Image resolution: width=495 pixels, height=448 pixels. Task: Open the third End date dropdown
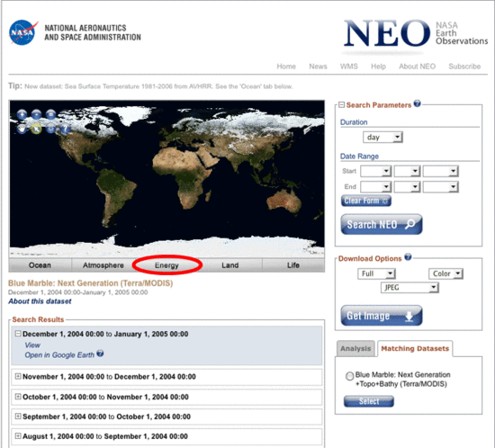pyautogui.click(x=441, y=187)
